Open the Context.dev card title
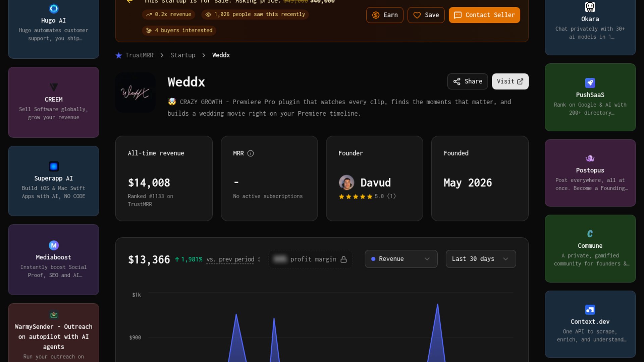This screenshot has width=644, height=362. pos(590,322)
